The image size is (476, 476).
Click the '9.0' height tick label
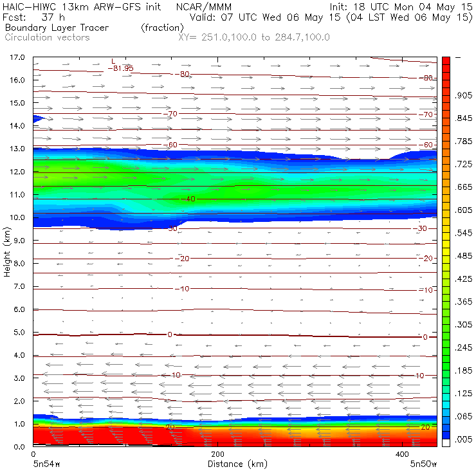(x=19, y=241)
